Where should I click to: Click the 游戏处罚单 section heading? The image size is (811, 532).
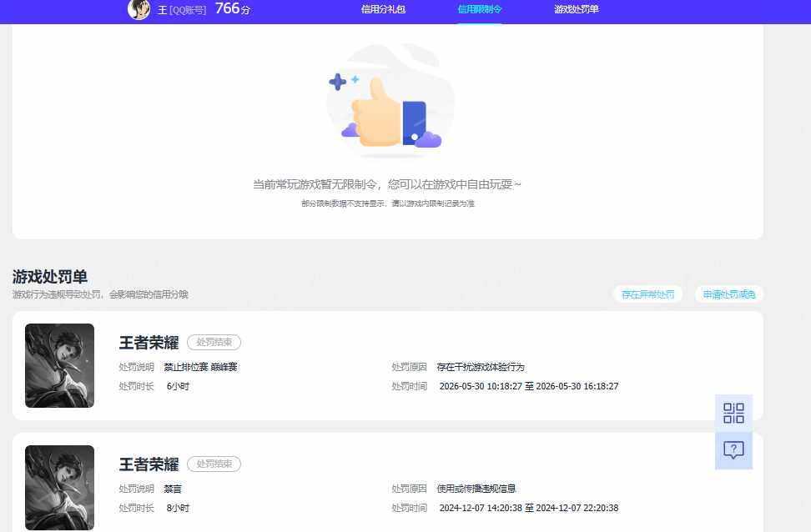coord(50,277)
